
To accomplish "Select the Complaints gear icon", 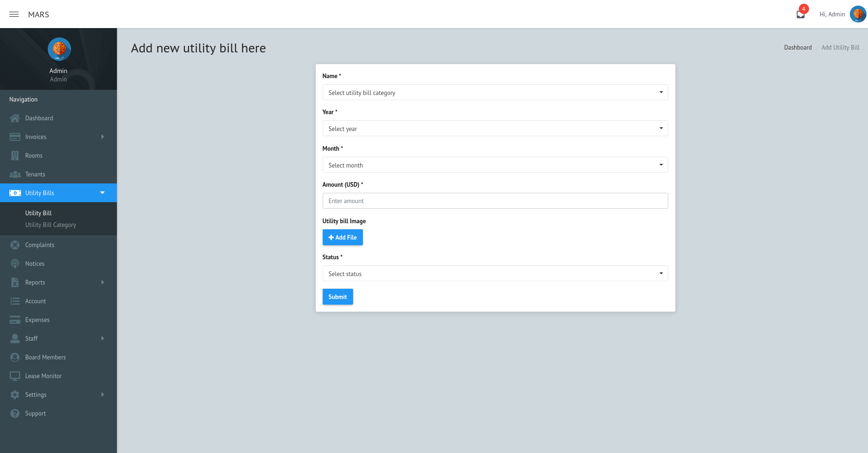I will pyautogui.click(x=15, y=245).
